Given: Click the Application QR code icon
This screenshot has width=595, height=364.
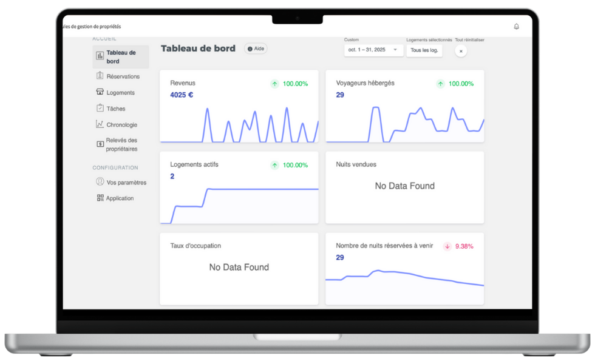Looking at the screenshot, I should click(100, 198).
